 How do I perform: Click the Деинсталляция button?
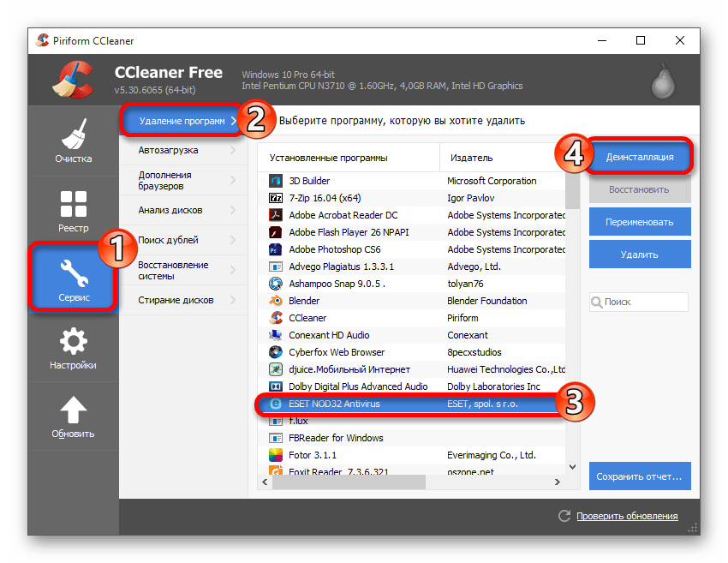(640, 157)
